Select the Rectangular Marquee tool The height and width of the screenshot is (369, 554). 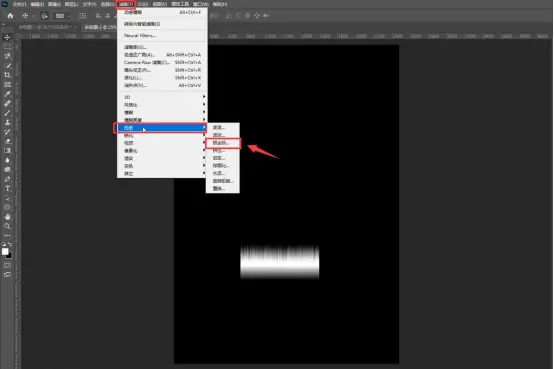(7, 47)
